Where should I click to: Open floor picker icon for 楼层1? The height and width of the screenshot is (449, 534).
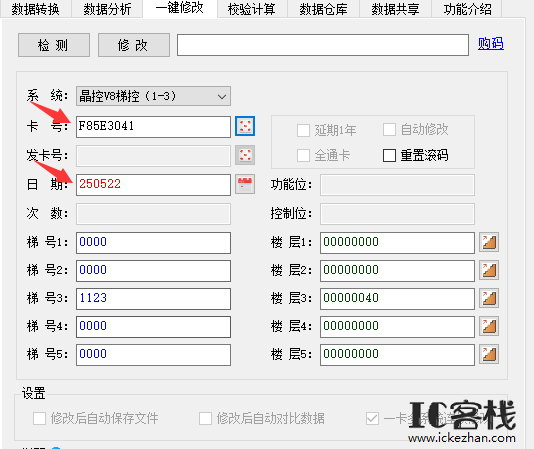[x=489, y=243]
